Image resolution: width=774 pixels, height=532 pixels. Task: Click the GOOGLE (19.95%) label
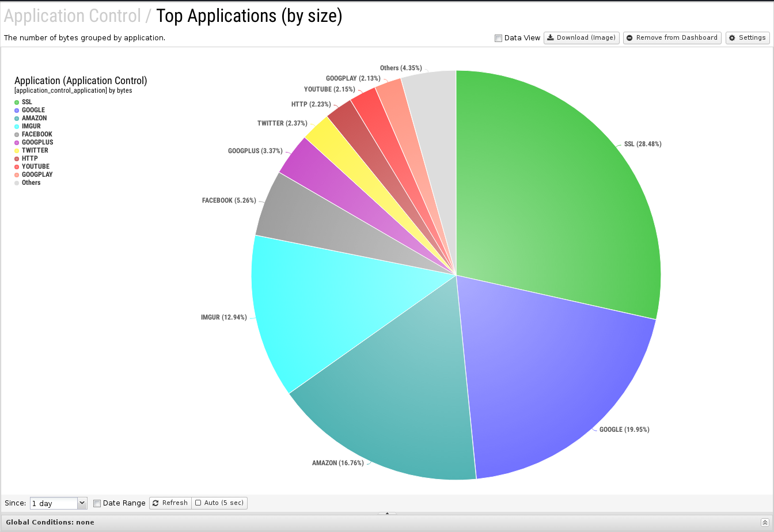tap(624, 430)
